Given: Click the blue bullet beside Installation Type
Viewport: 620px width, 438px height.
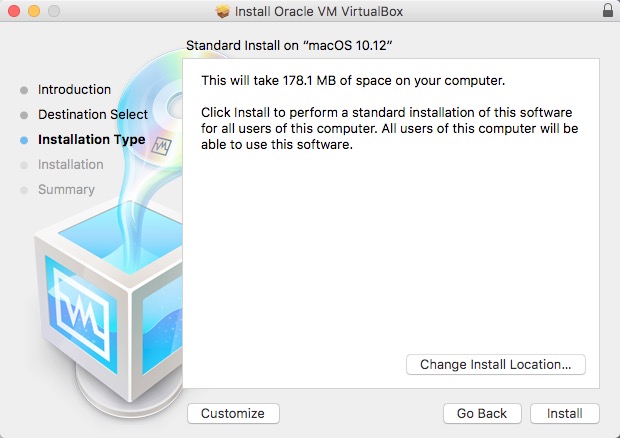Looking at the screenshot, I should point(24,140).
